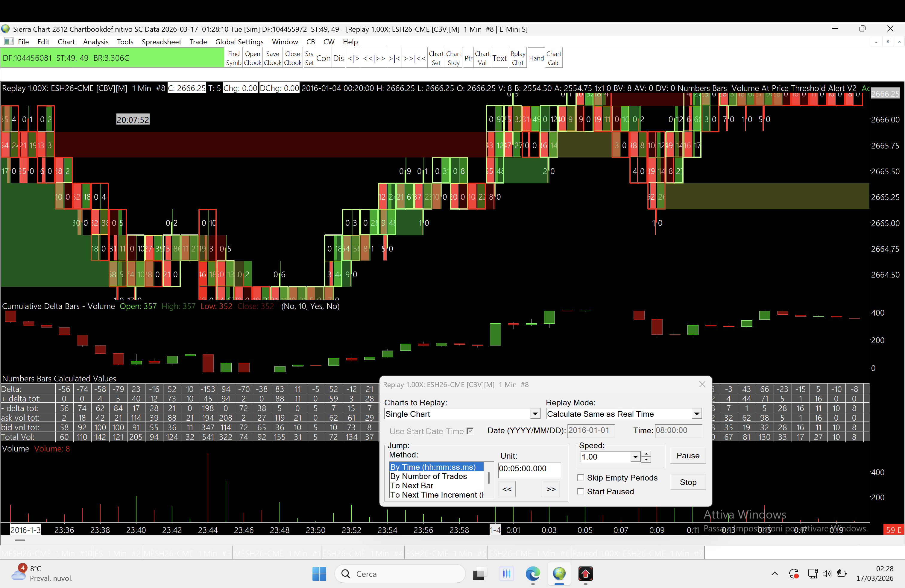Toggle the Start Paused checkbox

click(581, 491)
